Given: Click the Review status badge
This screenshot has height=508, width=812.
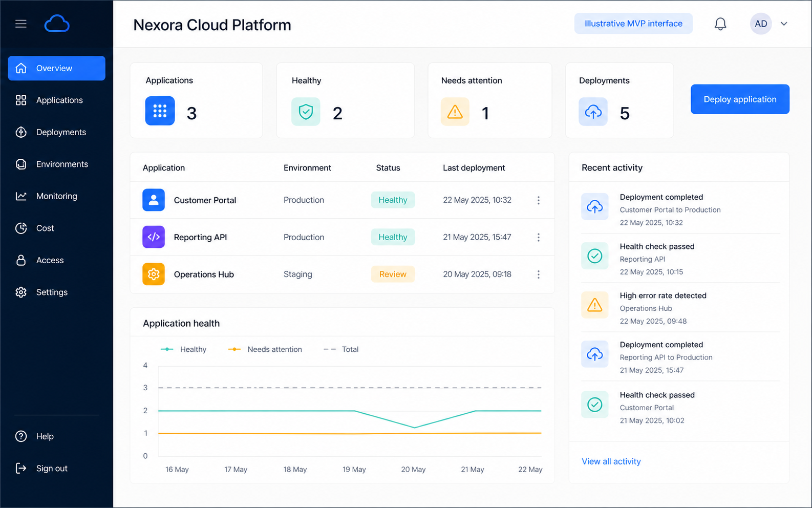Looking at the screenshot, I should coord(393,274).
